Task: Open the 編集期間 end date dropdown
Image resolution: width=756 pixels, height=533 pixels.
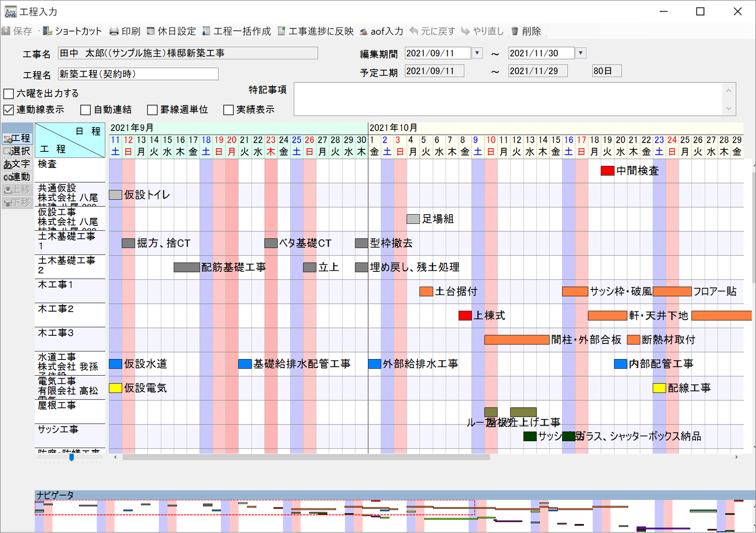Action: coord(579,53)
